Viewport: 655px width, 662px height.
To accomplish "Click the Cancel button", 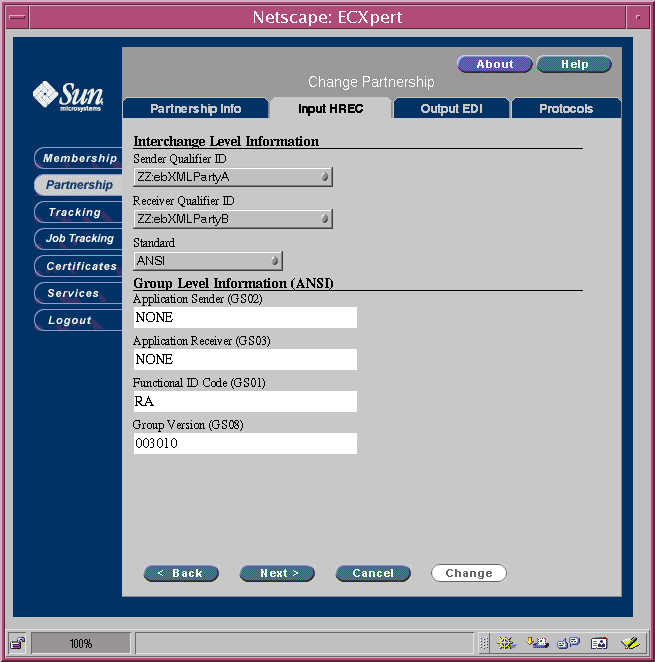I will point(373,573).
